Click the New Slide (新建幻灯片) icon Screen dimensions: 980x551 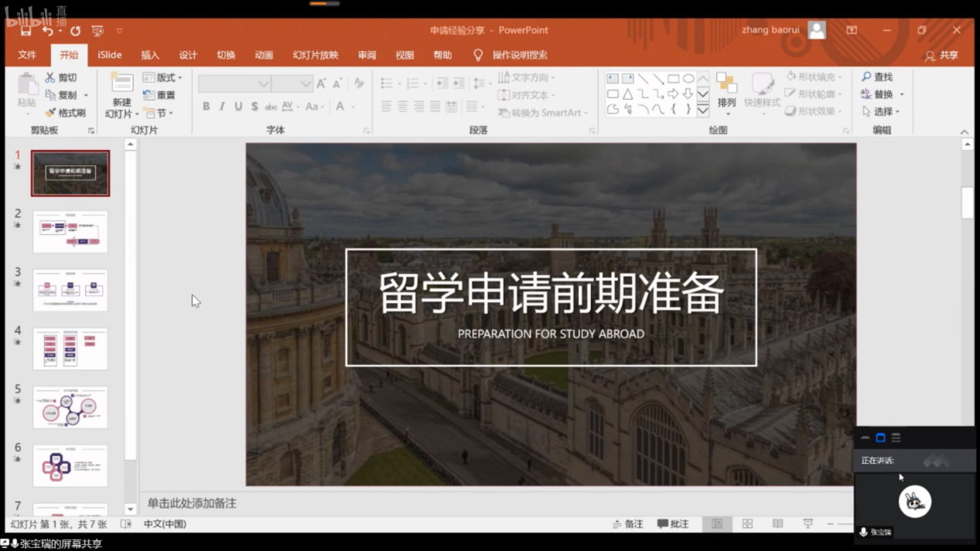point(121,83)
